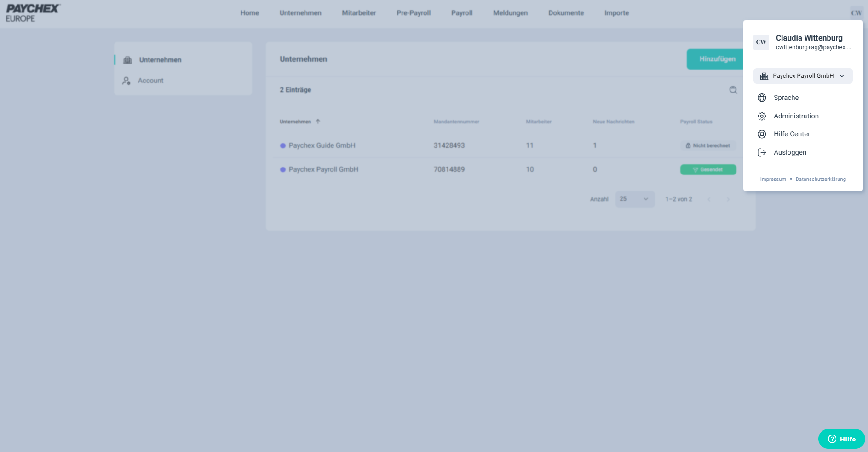
Task: Click the logout arrow icon
Action: (x=762, y=152)
